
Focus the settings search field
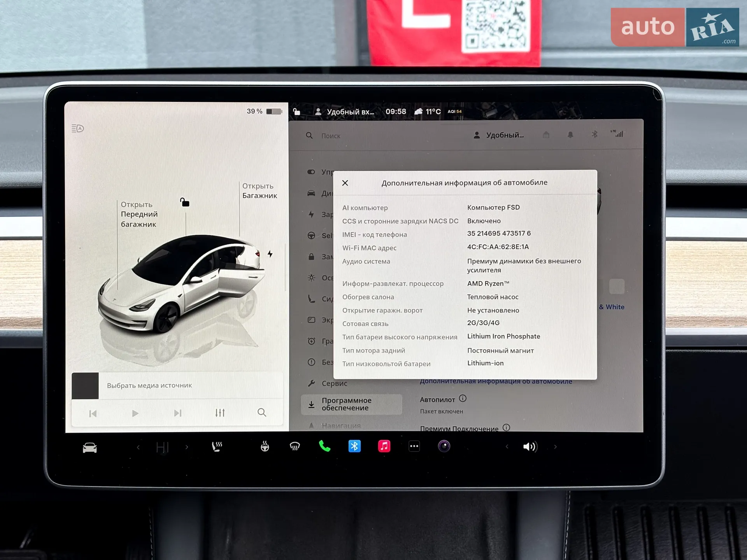[331, 136]
